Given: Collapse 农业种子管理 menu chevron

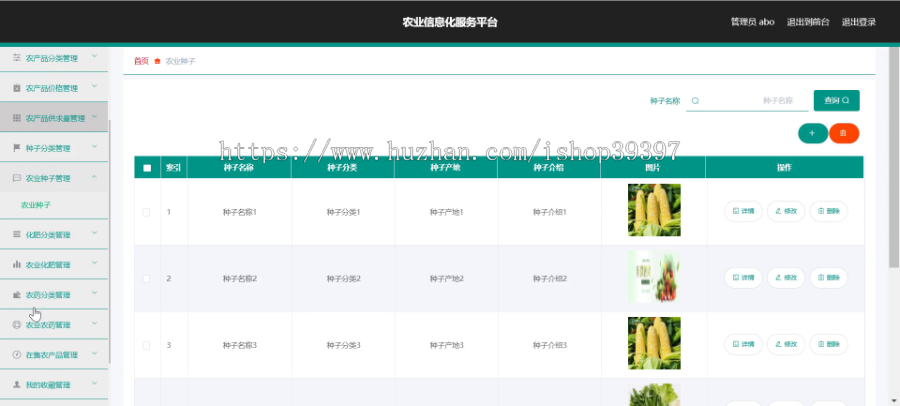Looking at the screenshot, I should [95, 177].
